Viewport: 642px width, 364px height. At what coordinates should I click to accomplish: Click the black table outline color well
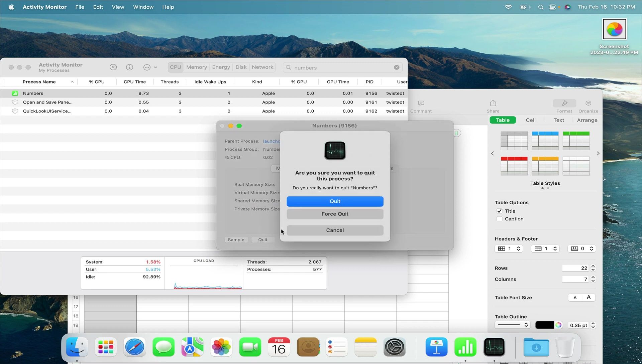[544, 325]
